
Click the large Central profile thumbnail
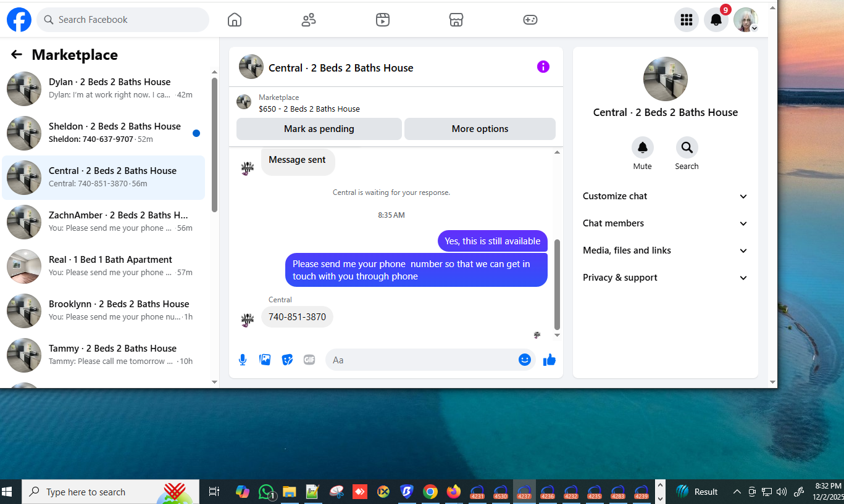(x=666, y=79)
